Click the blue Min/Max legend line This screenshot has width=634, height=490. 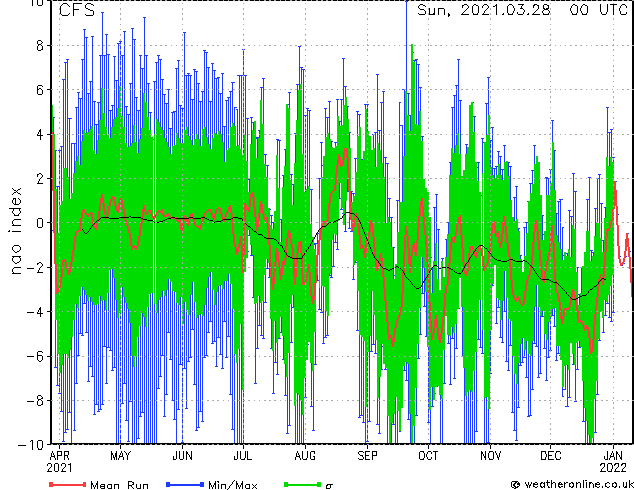(x=185, y=484)
